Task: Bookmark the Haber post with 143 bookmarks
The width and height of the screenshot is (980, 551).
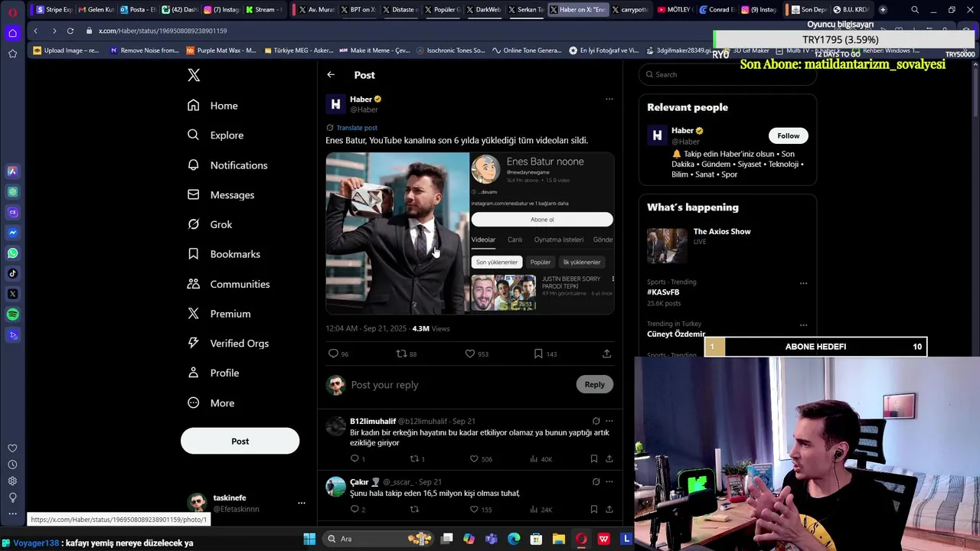Action: pos(538,354)
